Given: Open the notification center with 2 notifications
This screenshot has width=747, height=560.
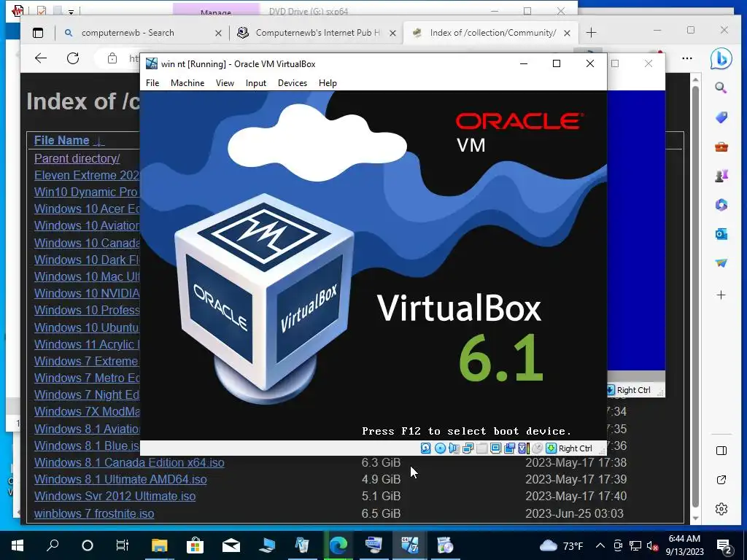Looking at the screenshot, I should 724,546.
